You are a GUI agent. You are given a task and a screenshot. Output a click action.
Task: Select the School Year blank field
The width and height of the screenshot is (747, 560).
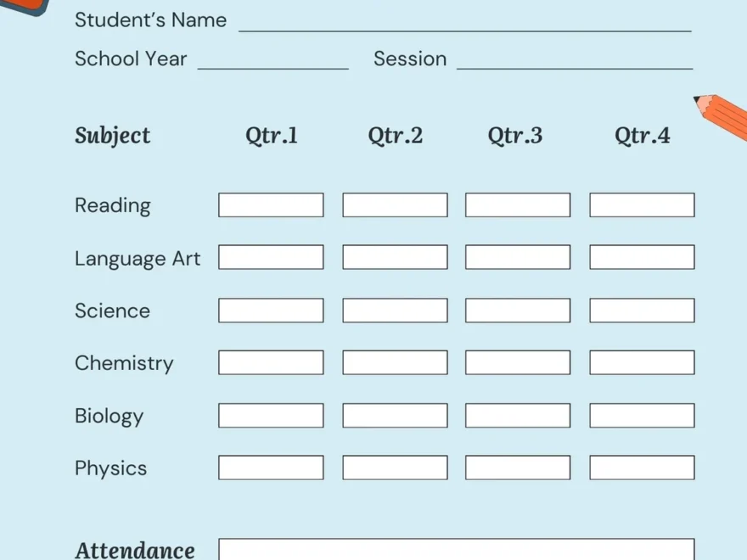tap(272, 61)
